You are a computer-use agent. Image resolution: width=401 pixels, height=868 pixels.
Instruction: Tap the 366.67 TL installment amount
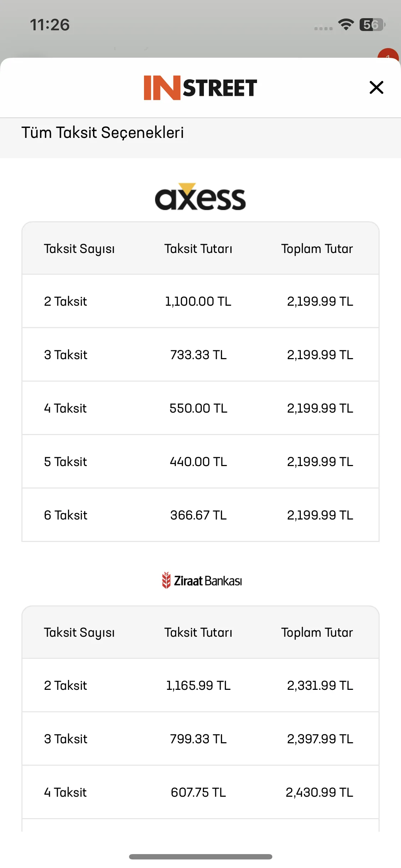198,515
